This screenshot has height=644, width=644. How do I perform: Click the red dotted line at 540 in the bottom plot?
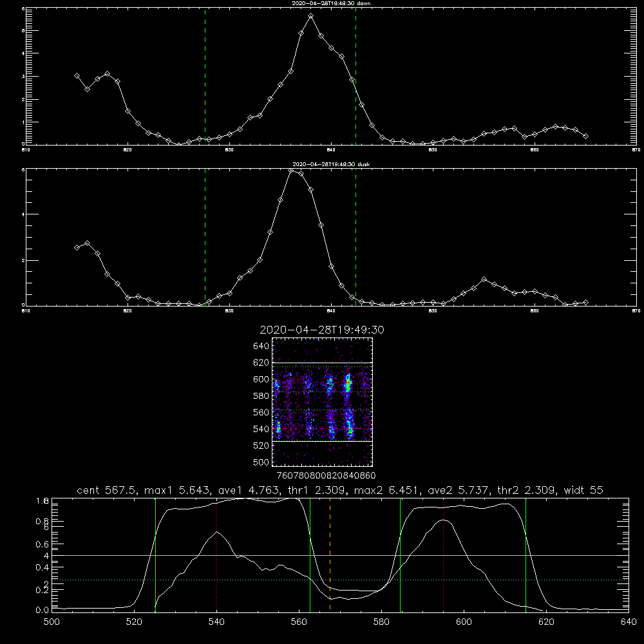click(217, 555)
